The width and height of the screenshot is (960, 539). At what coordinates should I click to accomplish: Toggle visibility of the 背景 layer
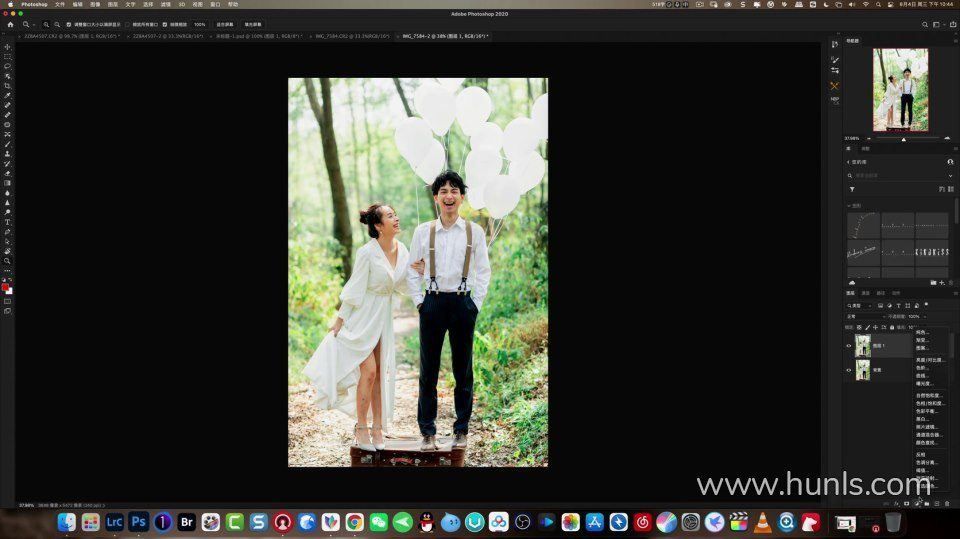(x=849, y=370)
